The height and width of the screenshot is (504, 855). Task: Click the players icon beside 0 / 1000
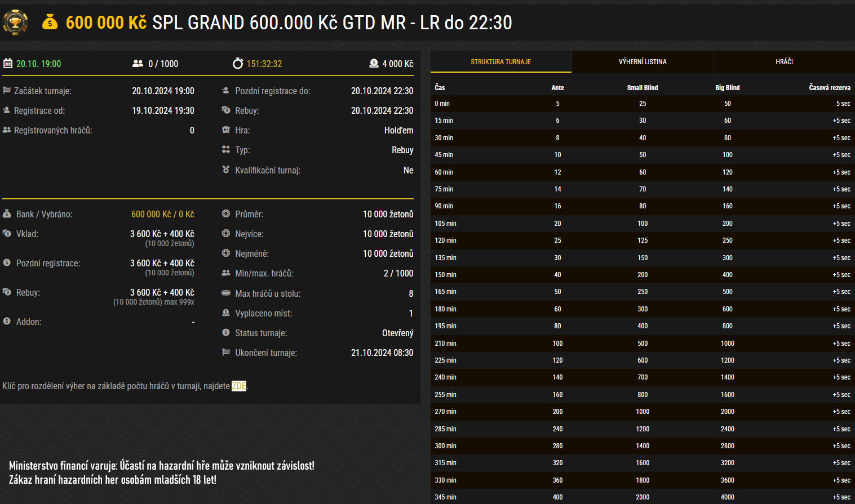tap(138, 64)
